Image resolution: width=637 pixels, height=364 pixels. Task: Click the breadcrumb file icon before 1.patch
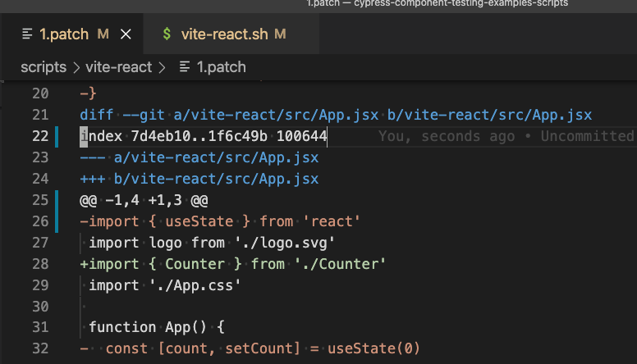click(x=185, y=67)
